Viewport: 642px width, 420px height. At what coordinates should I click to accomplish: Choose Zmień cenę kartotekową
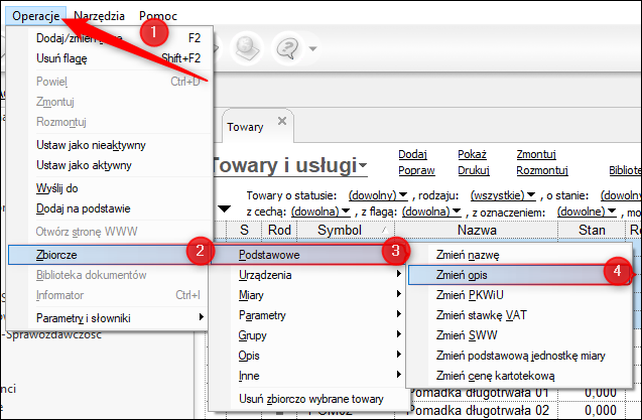(x=519, y=376)
